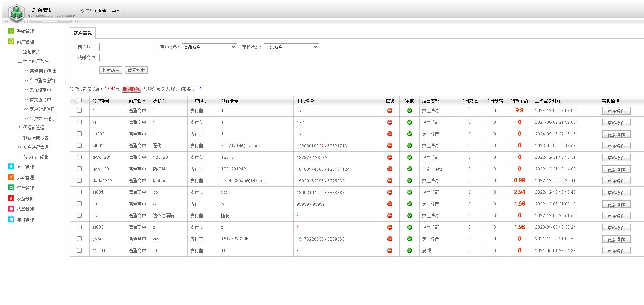The height and width of the screenshot is (305, 644).
Task: Open 无充值商户 in the sidebar
Action: pyautogui.click(x=40, y=90)
